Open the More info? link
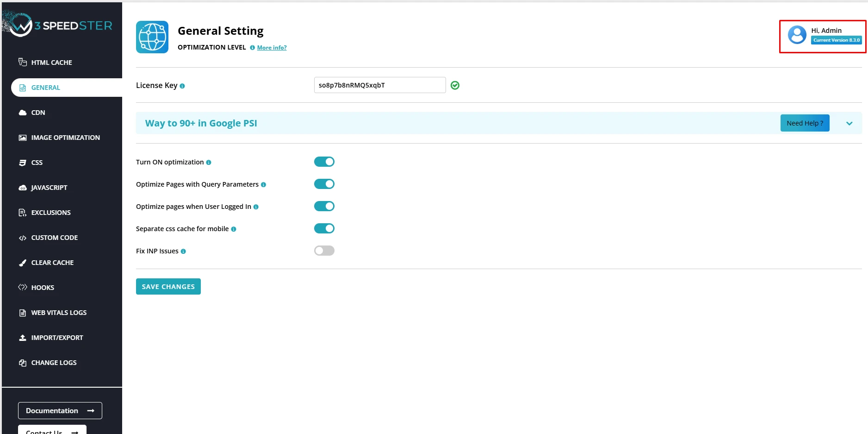 pyautogui.click(x=272, y=48)
